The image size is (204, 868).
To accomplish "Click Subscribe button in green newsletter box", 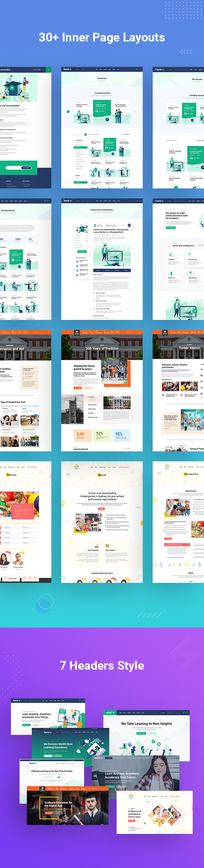I will click(26, 168).
